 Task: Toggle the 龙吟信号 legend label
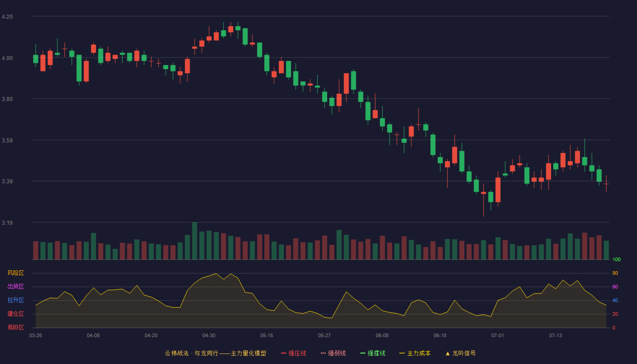[464, 353]
